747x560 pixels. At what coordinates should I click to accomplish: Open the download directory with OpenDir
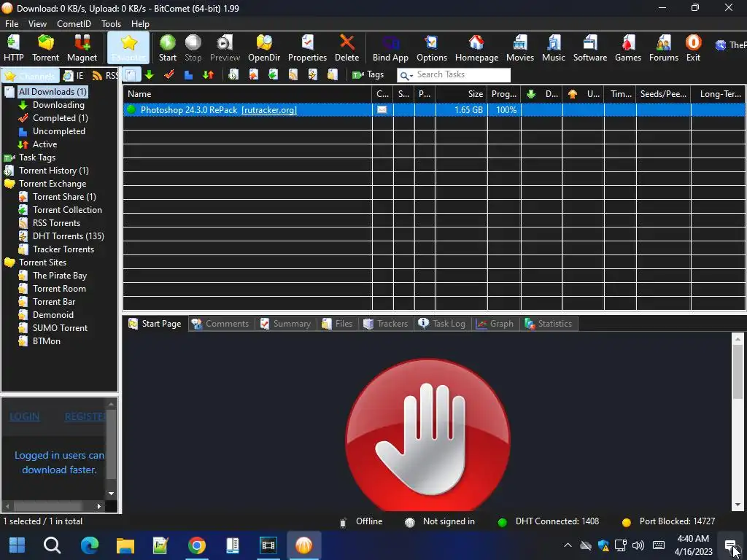264,48
